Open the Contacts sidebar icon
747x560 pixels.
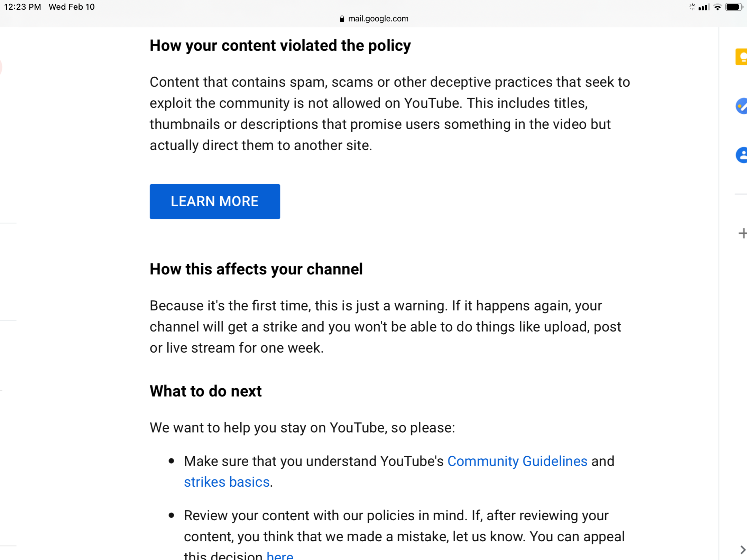tap(741, 155)
